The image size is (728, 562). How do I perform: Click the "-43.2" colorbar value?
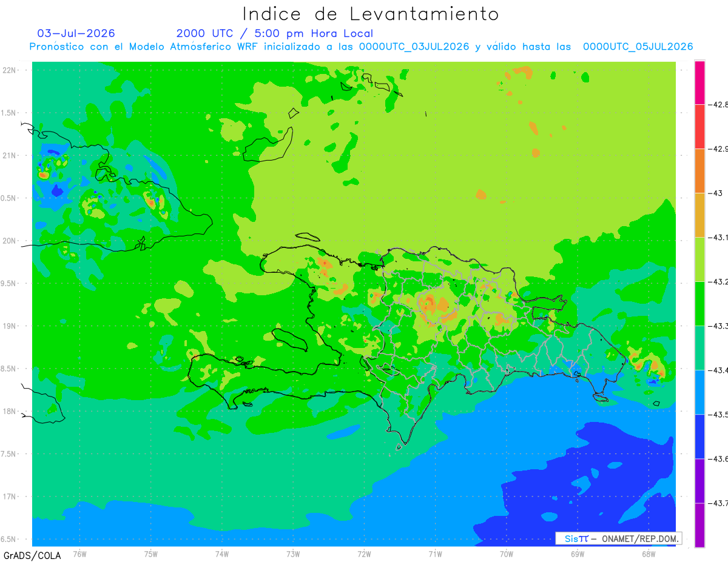click(717, 281)
